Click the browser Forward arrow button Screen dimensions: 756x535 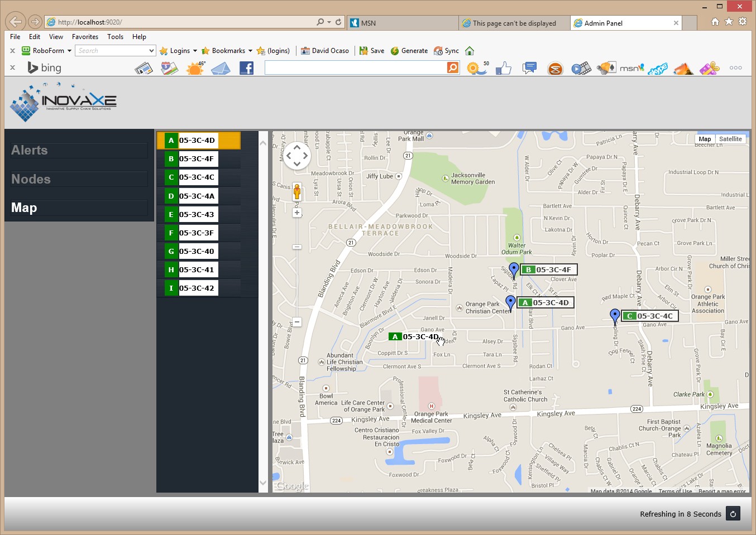point(35,22)
